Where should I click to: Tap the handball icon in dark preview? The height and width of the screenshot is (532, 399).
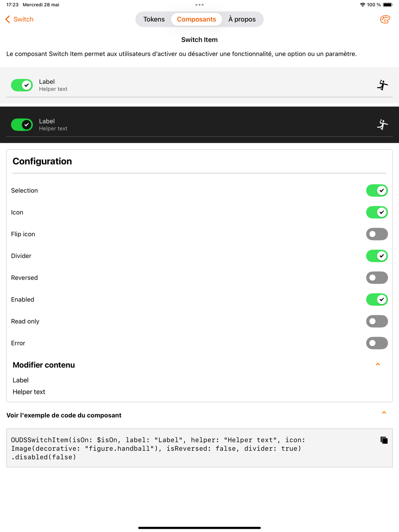pos(382,124)
